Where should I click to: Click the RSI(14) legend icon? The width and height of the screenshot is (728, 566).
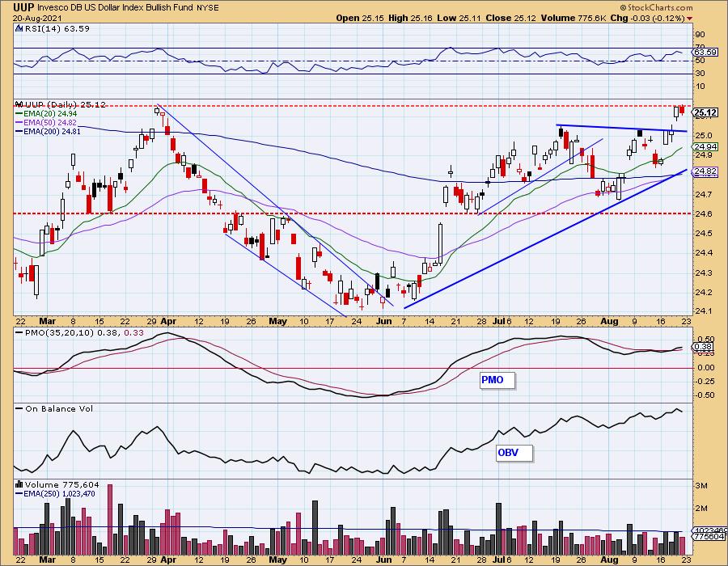(19, 29)
